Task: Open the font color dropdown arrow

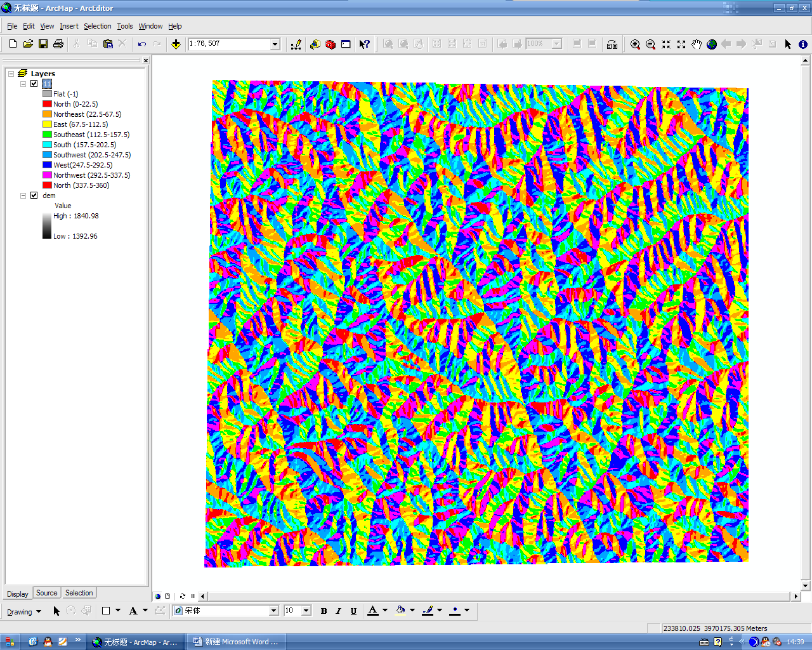Action: click(385, 611)
